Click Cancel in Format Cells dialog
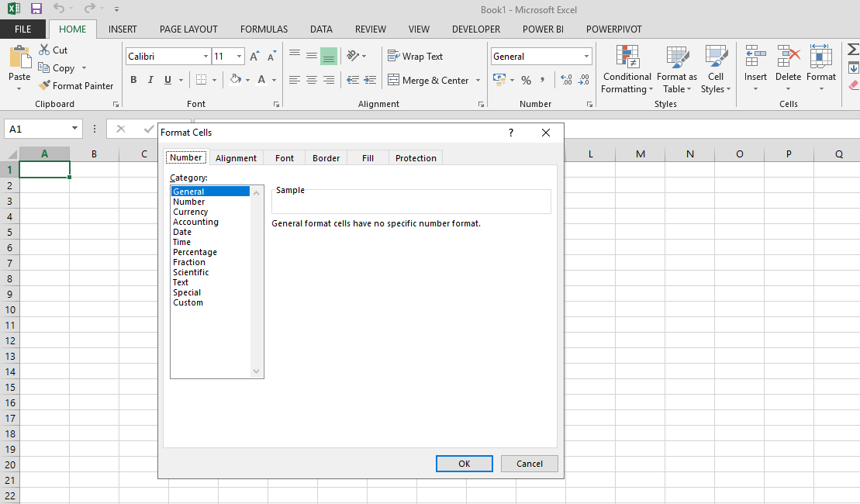 tap(530, 464)
